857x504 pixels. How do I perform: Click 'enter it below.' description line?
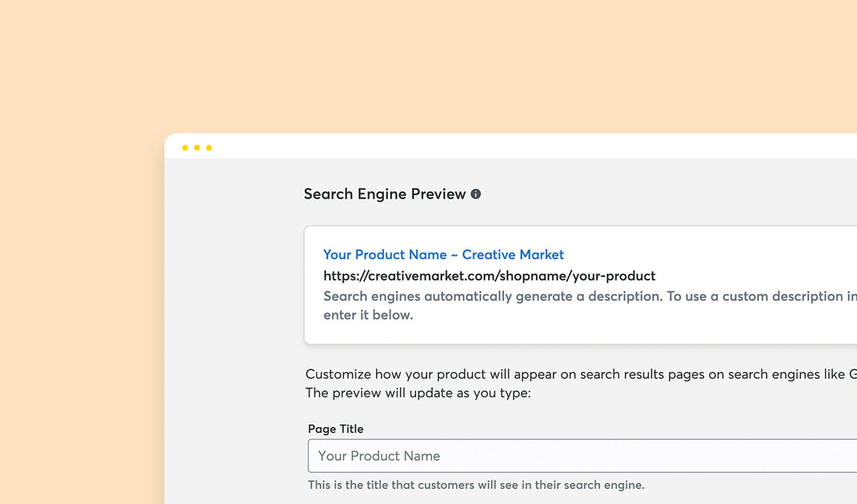[368, 315]
